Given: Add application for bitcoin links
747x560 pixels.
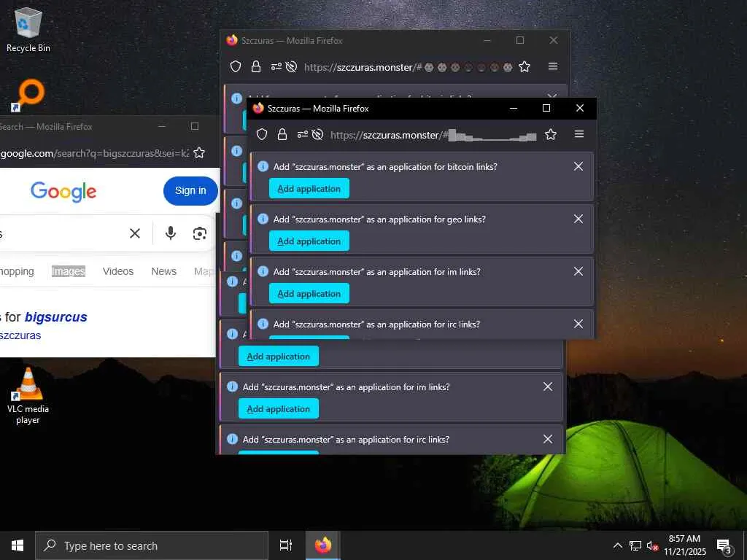Looking at the screenshot, I should pos(309,189).
